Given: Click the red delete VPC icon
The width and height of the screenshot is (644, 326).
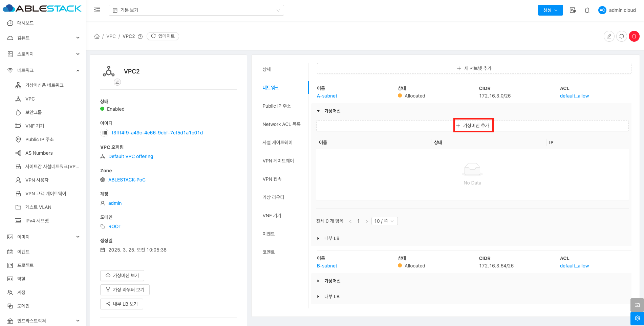Looking at the screenshot, I should coord(634,36).
